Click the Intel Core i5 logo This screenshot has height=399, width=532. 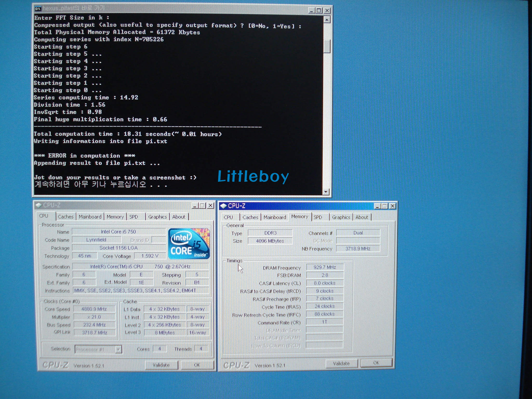tap(189, 244)
